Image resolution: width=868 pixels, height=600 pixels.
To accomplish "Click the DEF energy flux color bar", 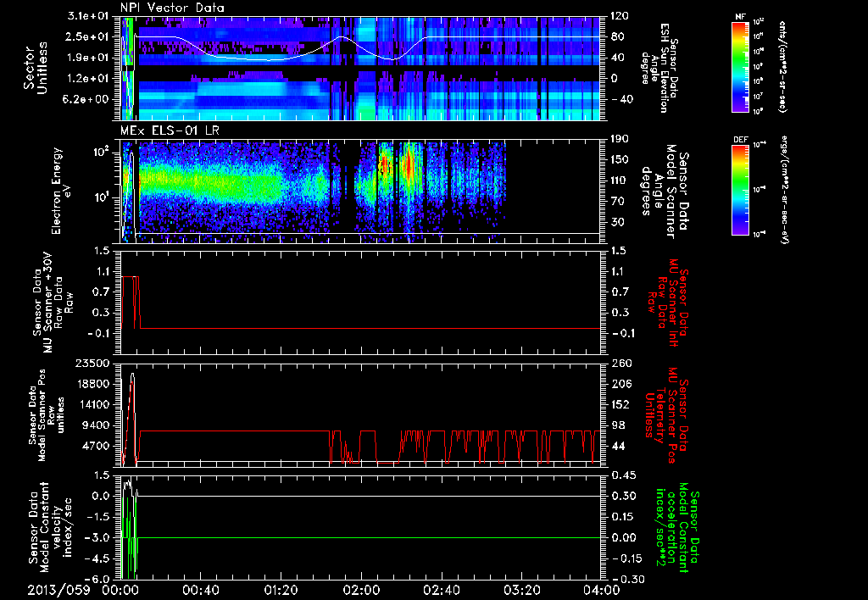I will coord(740,190).
